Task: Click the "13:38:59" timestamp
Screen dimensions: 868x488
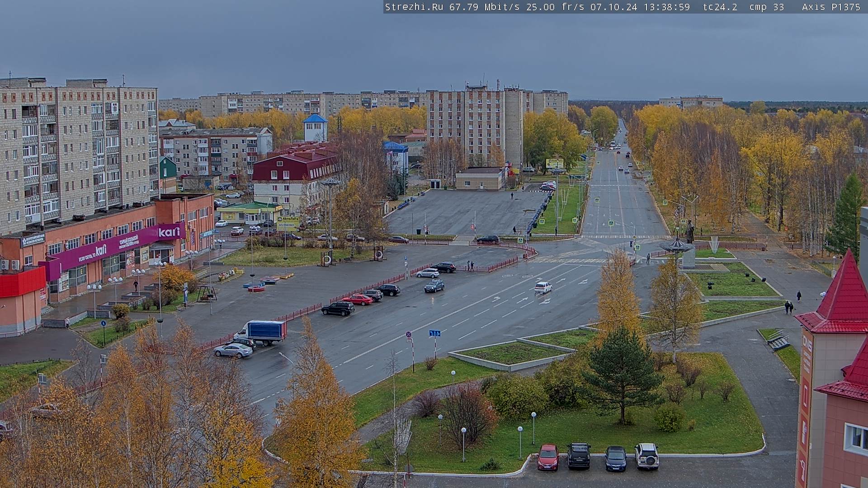Action: click(667, 7)
